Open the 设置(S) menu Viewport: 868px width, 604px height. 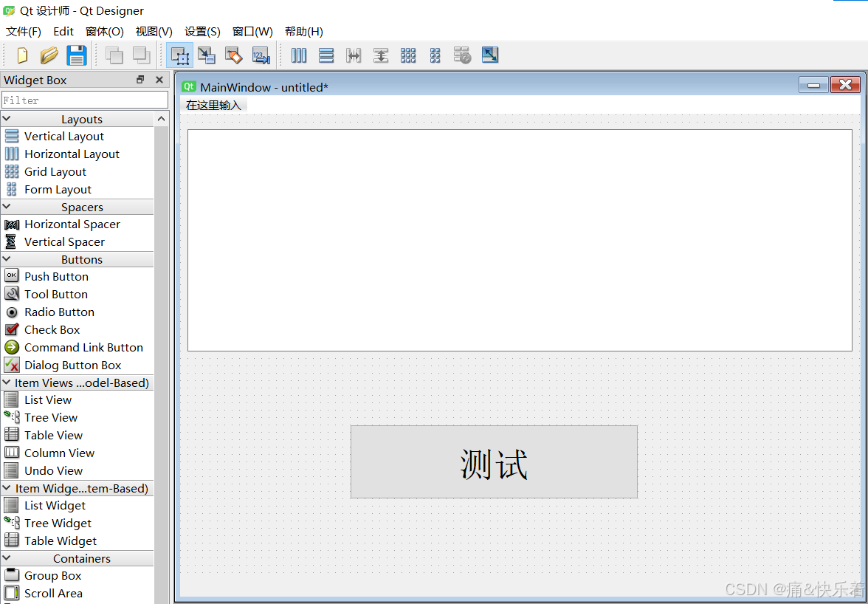[x=202, y=32]
